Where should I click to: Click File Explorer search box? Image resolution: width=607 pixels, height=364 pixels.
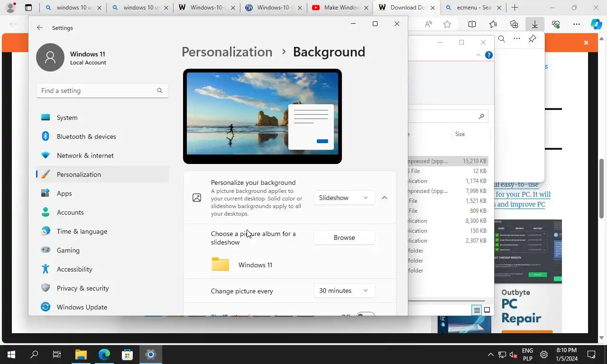[x=448, y=116]
